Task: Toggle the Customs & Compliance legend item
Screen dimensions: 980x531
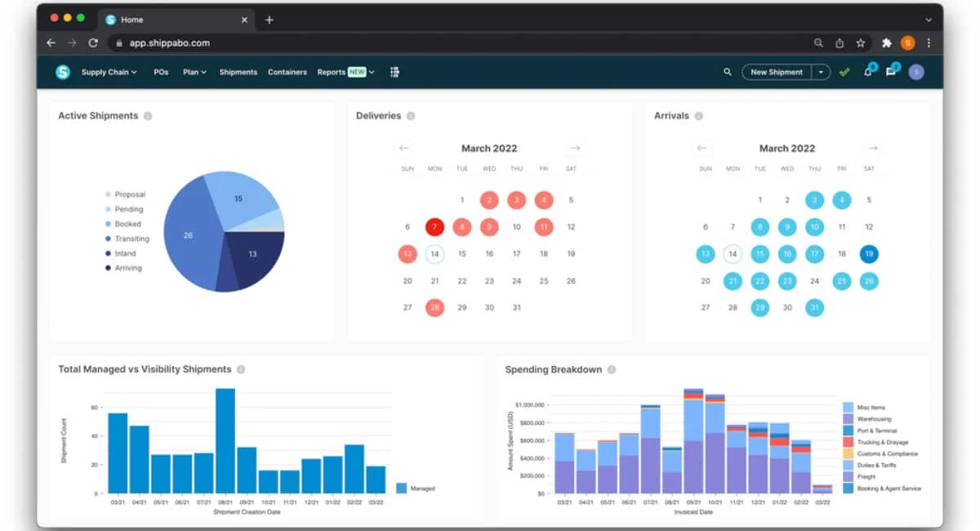Action: (x=881, y=453)
